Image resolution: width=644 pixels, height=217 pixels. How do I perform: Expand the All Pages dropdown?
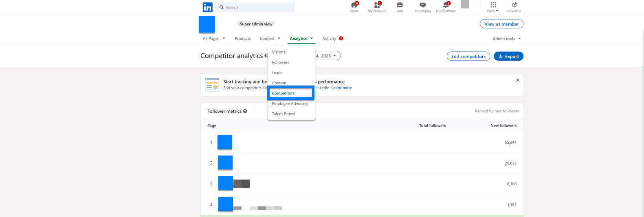coord(214,39)
